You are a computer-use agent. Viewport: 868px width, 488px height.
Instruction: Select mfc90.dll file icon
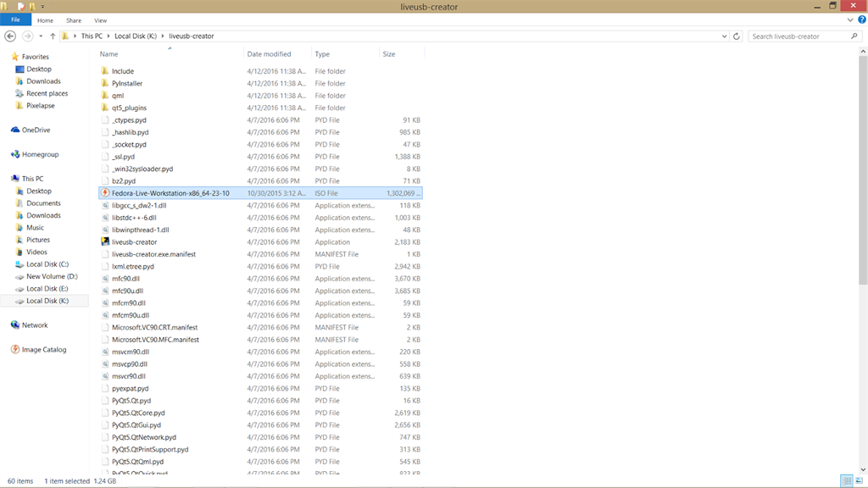point(105,278)
